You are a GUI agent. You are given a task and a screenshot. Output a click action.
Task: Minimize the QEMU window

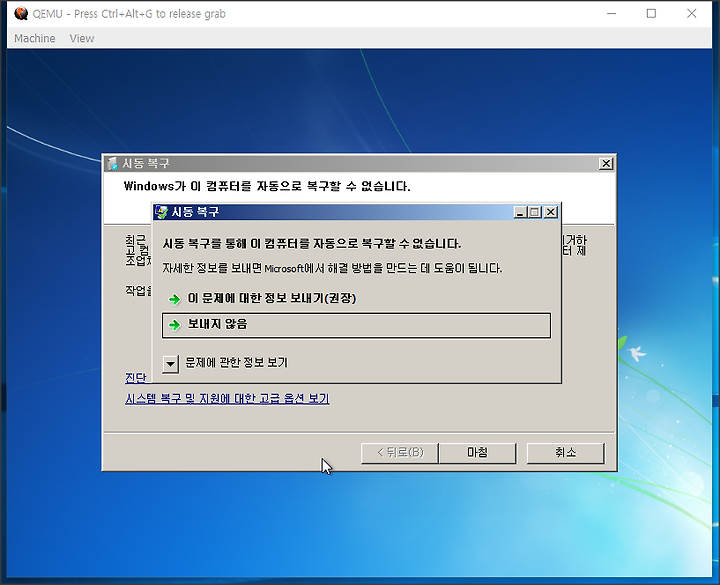(611, 13)
